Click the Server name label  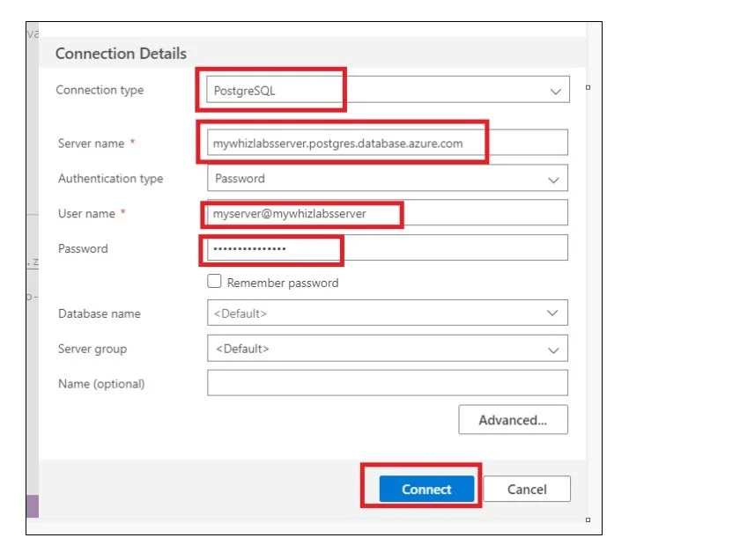click(91, 143)
